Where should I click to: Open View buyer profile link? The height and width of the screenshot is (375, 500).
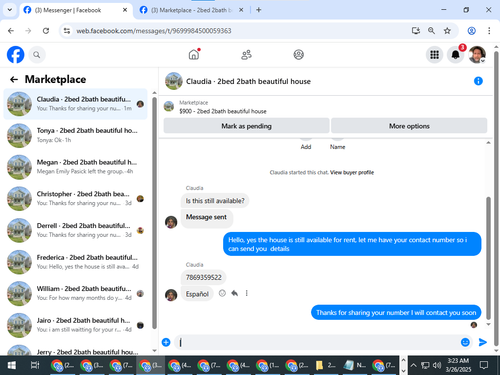click(352, 172)
